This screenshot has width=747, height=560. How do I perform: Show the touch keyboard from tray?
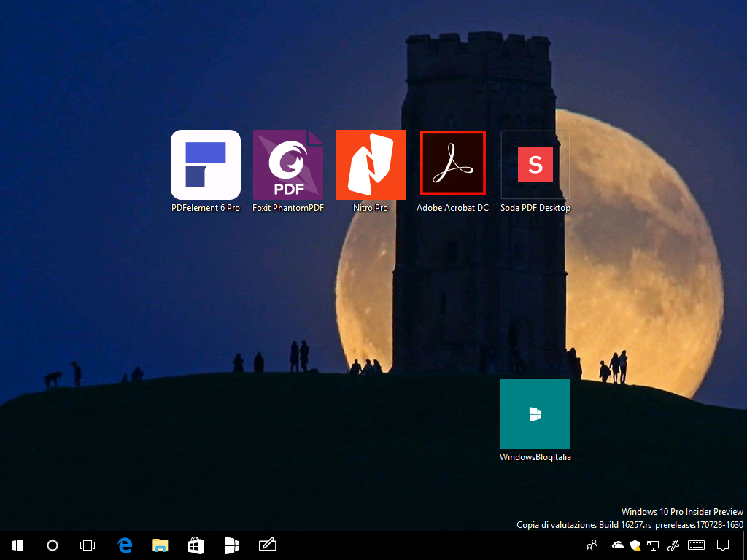pos(696,545)
